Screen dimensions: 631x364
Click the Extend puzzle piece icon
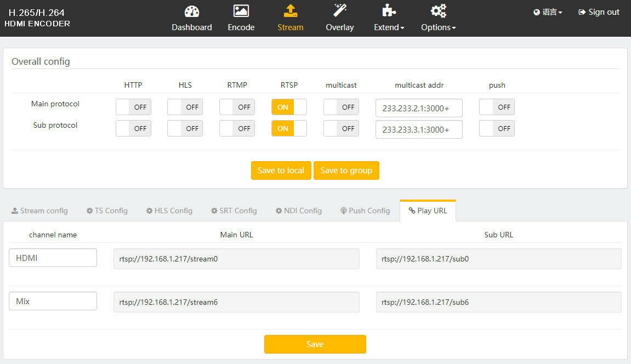click(x=389, y=10)
